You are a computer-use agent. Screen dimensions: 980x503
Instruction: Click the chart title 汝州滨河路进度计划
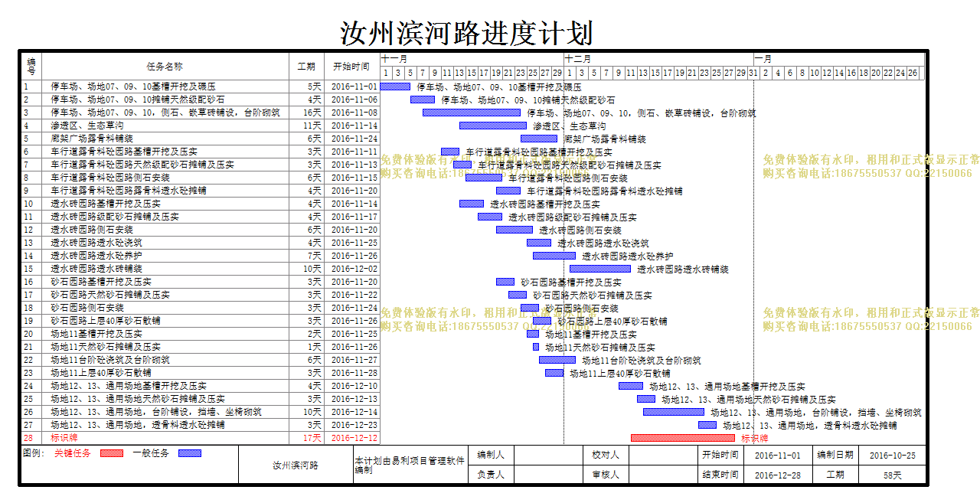pos(466,33)
